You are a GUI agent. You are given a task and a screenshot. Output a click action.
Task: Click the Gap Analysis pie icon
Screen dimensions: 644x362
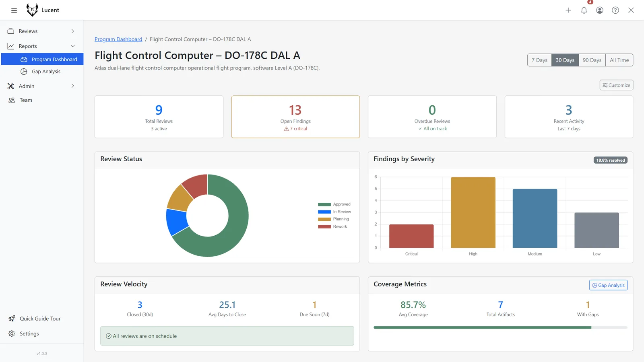[x=24, y=72]
